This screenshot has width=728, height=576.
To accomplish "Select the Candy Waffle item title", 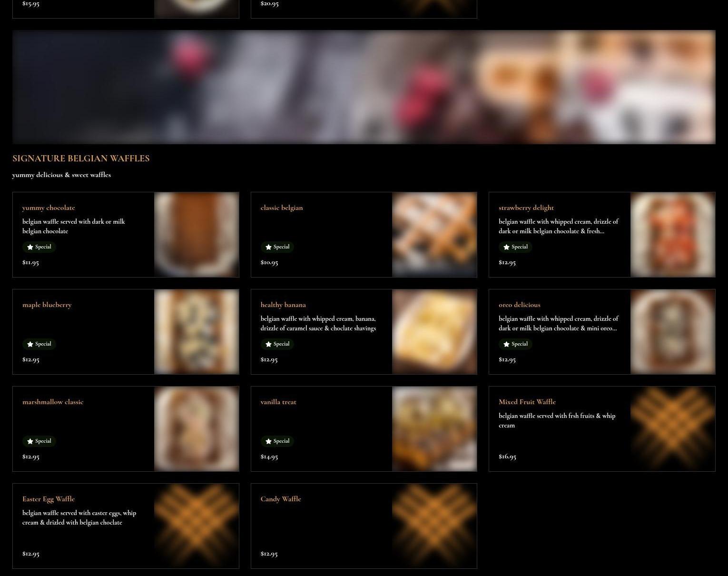I will (281, 499).
